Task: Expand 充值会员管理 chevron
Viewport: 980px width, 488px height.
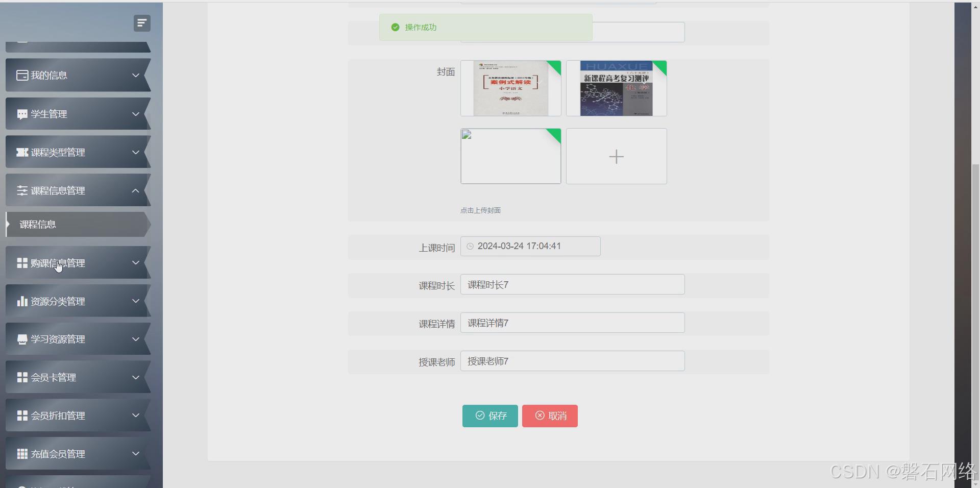Action: coord(136,453)
